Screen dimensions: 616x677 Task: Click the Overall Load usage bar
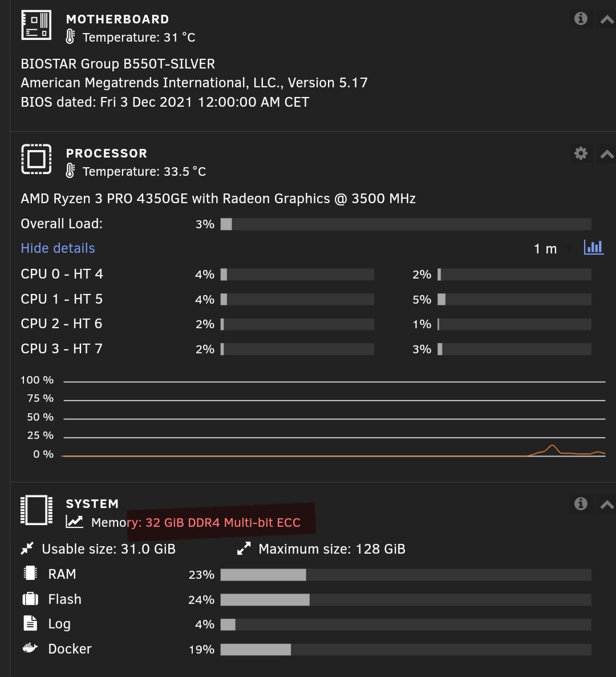coord(406,224)
